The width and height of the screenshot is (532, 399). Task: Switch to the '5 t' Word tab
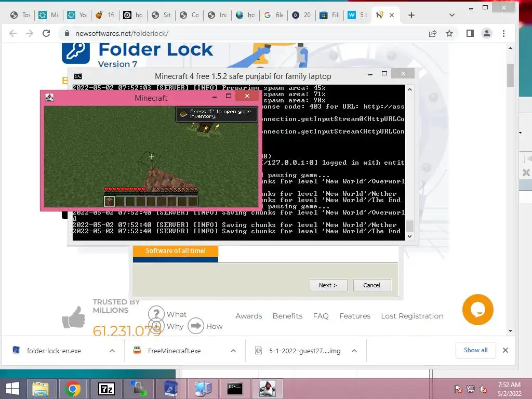357,15
